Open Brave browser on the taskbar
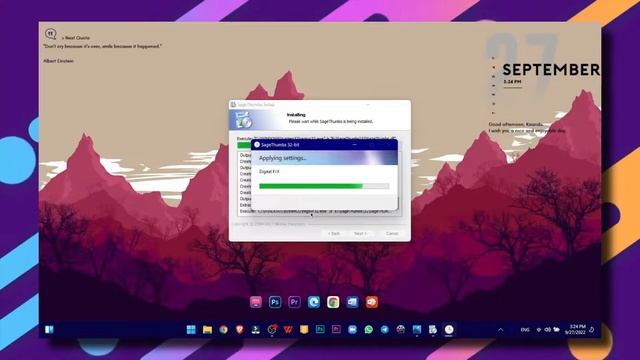Viewport: 640px width, 360px height. [x=240, y=329]
